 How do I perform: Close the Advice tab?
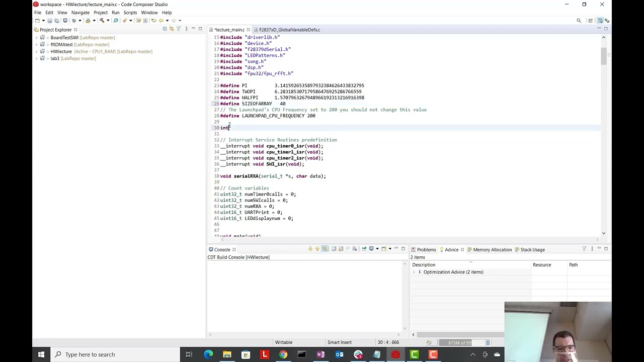coord(462,249)
